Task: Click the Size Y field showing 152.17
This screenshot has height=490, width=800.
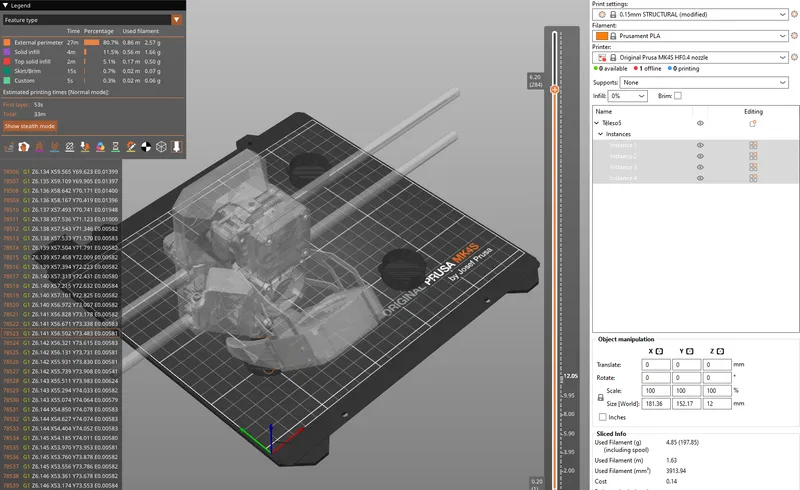Action: pos(686,404)
